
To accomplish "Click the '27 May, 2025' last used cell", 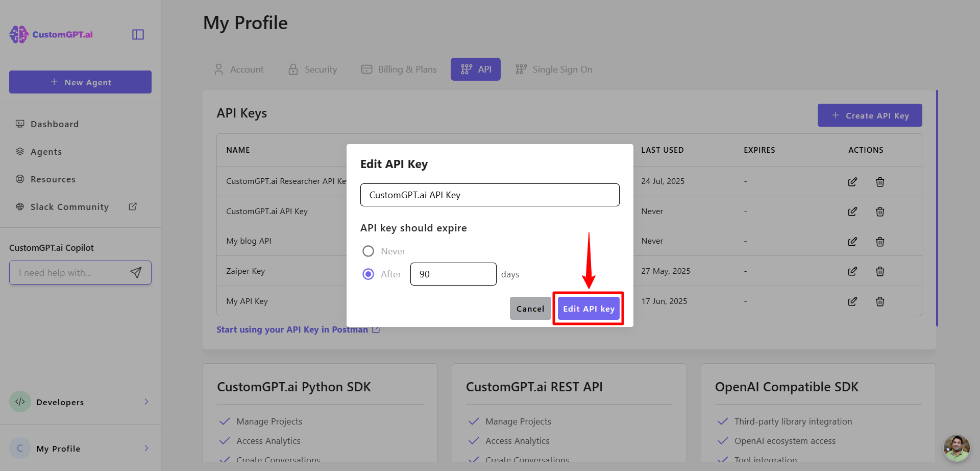I will 666,271.
